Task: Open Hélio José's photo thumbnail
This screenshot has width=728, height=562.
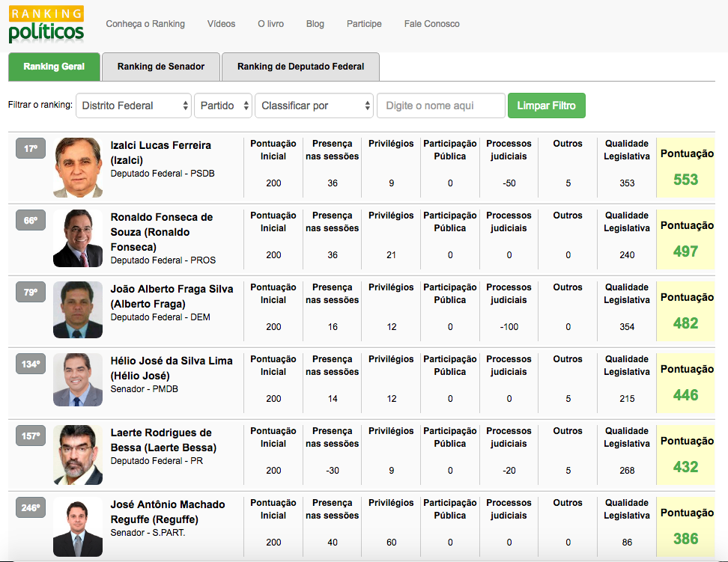Action: coord(78,380)
